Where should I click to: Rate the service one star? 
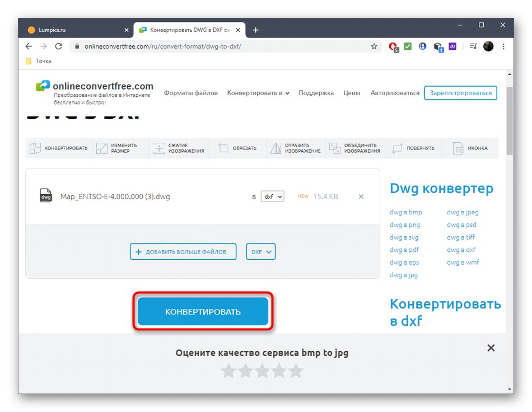(228, 371)
